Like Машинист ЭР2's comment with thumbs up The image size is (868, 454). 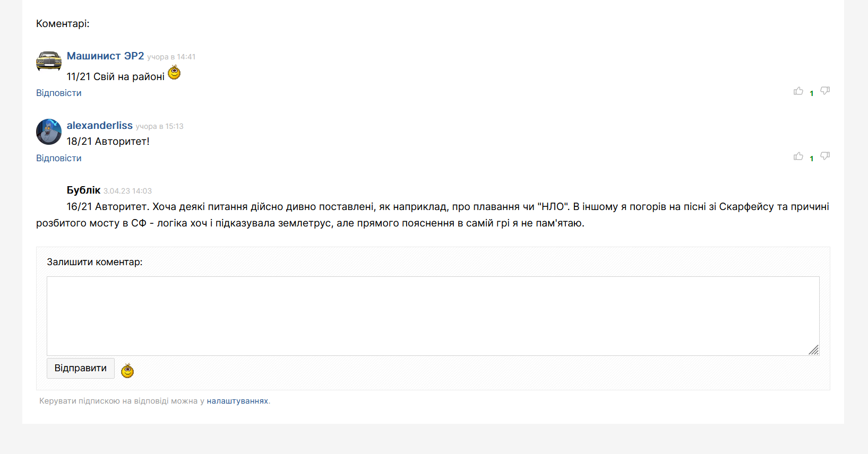(798, 91)
